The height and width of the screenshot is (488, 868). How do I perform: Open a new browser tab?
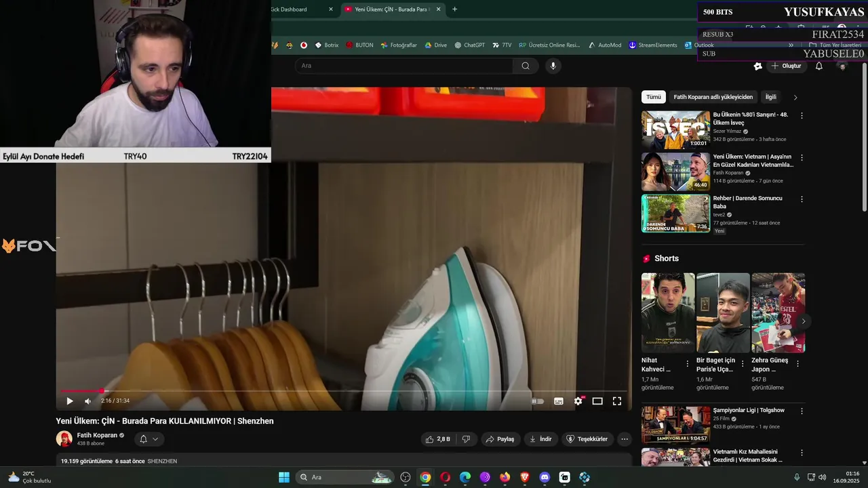point(454,9)
